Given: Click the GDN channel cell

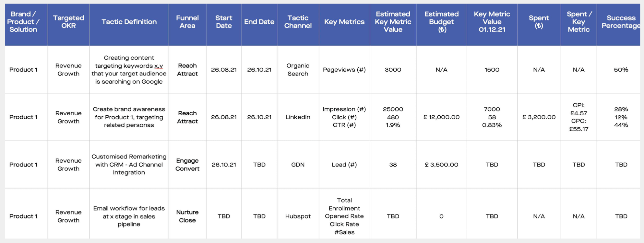Looking at the screenshot, I should click(x=298, y=165).
